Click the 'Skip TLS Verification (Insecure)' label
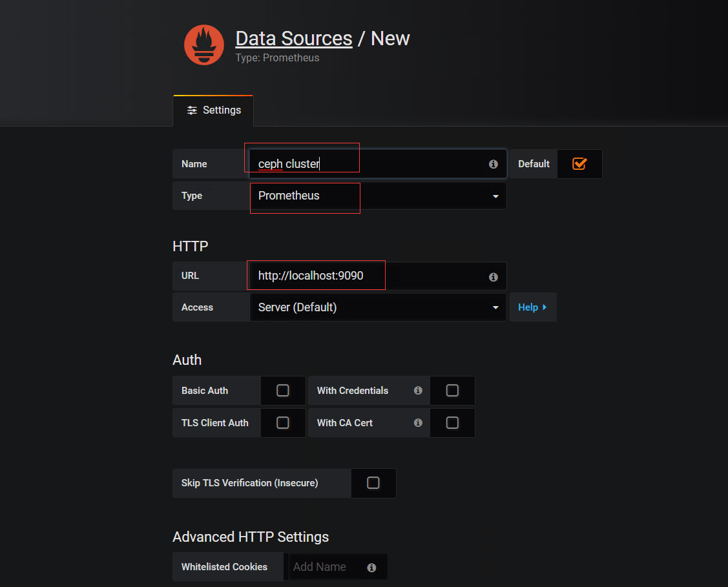The width and height of the screenshot is (728, 587). point(250,483)
